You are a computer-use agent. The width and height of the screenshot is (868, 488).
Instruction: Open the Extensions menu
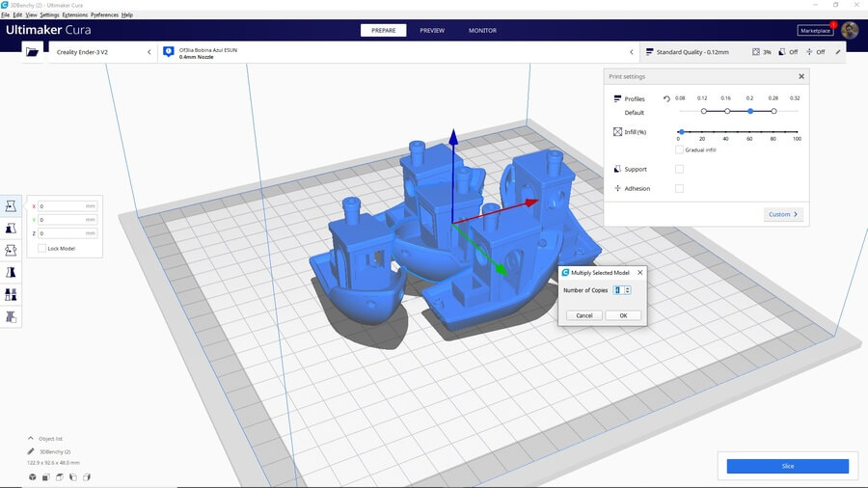[74, 14]
